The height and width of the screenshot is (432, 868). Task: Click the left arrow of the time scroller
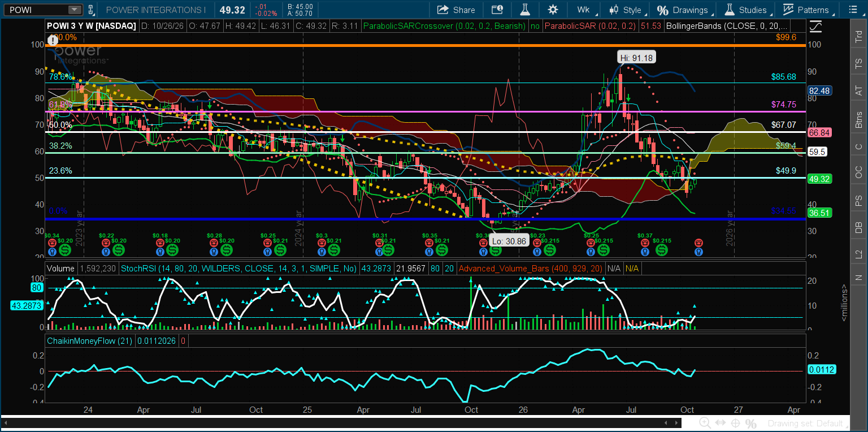tap(666, 422)
